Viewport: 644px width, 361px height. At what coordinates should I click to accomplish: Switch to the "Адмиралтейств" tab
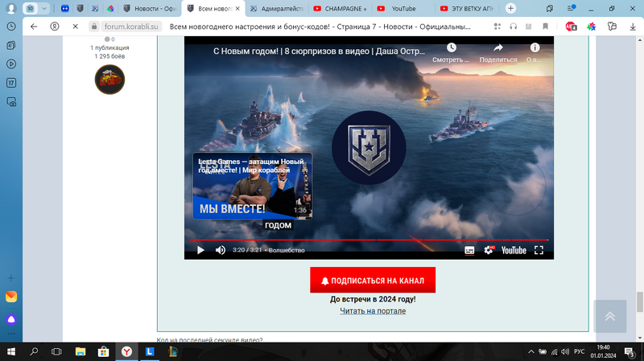click(277, 9)
